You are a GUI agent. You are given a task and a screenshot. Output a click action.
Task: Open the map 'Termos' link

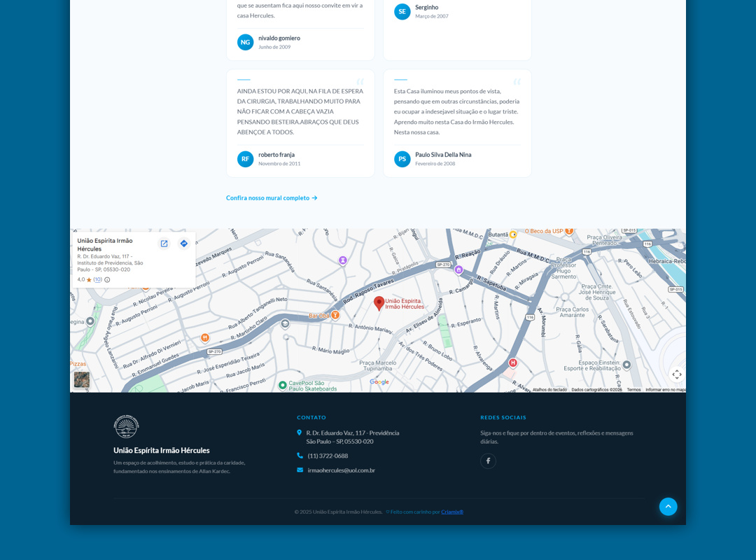pos(633,390)
